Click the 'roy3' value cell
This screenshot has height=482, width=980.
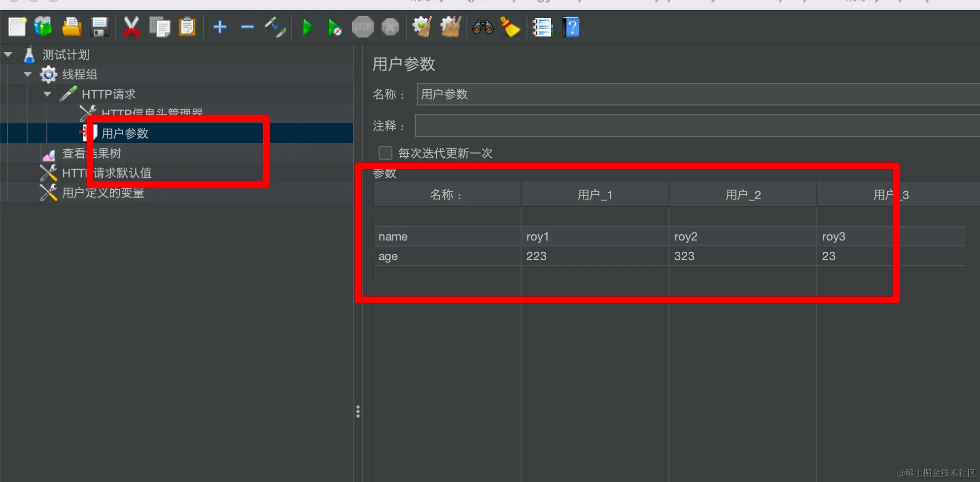pos(891,237)
